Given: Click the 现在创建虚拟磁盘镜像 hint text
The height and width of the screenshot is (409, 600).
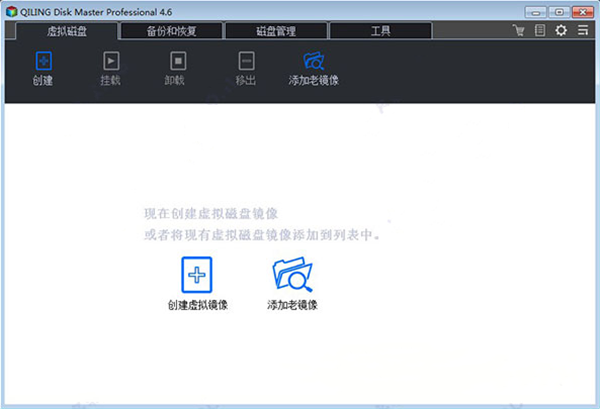Looking at the screenshot, I should pyautogui.click(x=211, y=213).
